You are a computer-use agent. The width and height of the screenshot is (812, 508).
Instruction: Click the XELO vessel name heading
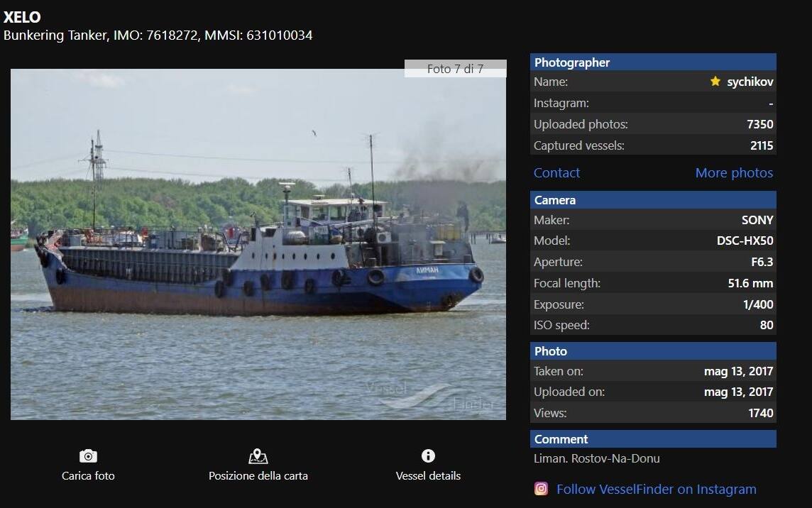click(x=22, y=17)
